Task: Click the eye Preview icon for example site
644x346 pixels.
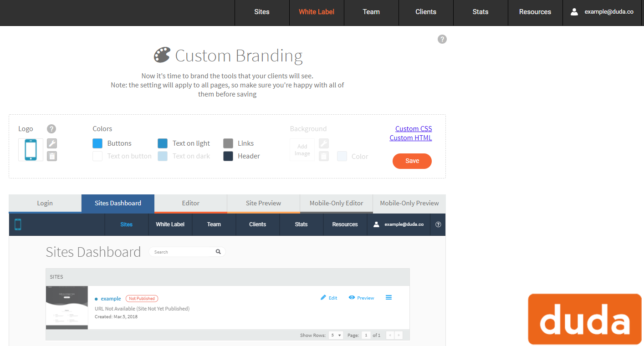Action: pyautogui.click(x=352, y=298)
